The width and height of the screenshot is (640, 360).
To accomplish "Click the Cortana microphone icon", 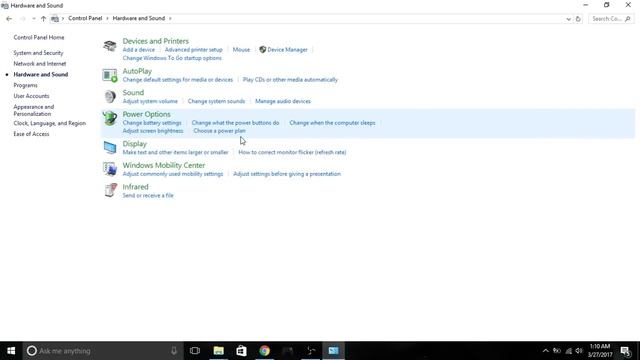I will click(x=174, y=351).
